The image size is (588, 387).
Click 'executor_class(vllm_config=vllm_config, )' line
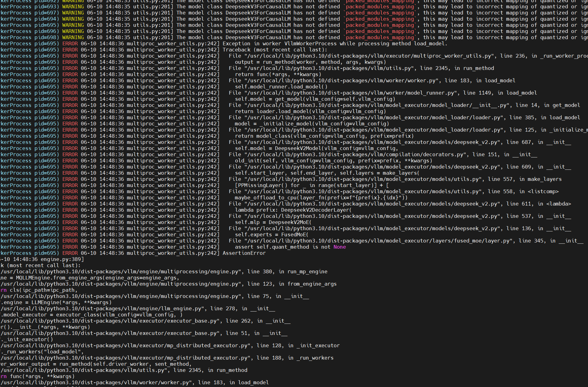[119, 315]
